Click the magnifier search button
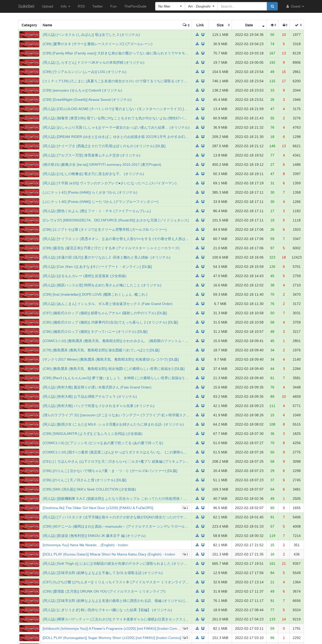 272,6
